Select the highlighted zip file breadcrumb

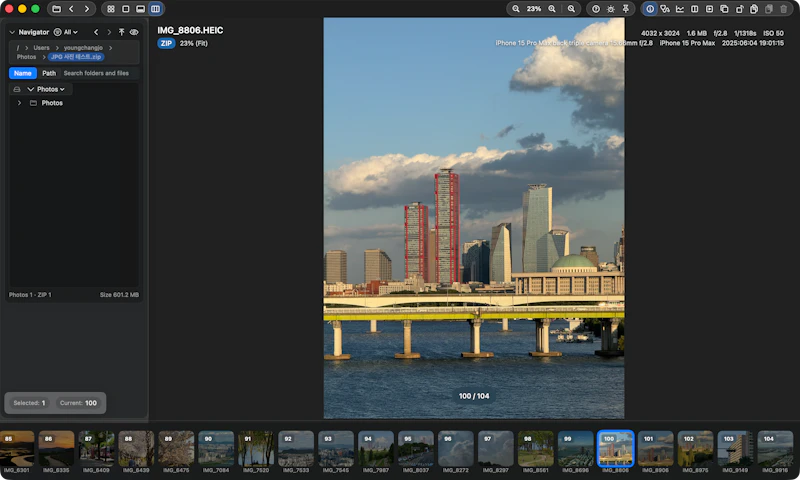(x=76, y=57)
